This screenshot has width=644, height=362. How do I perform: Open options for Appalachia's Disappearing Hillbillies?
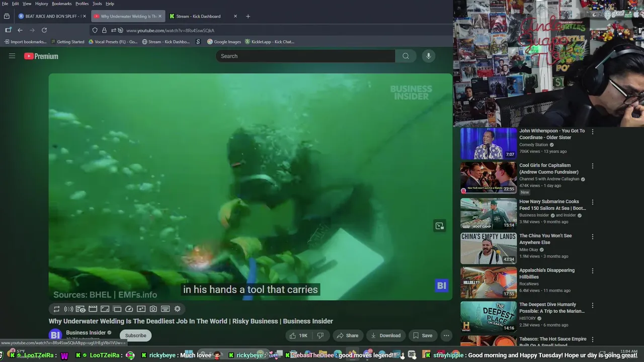tap(592, 271)
